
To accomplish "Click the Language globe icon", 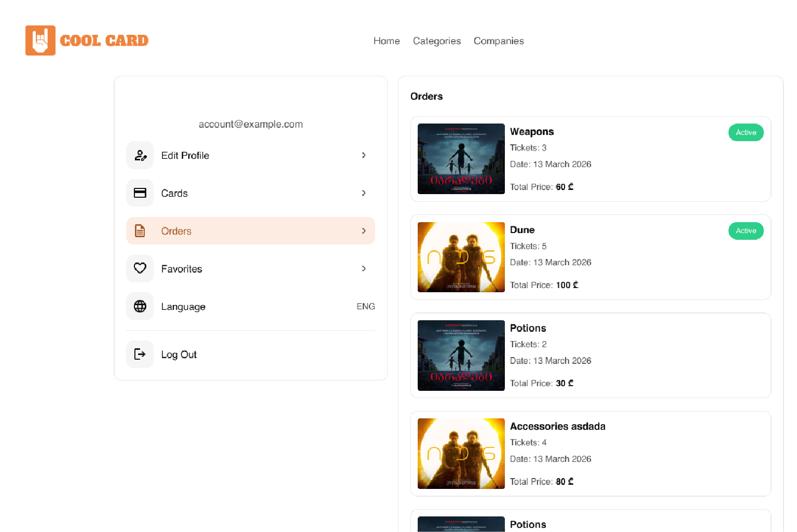I will [x=140, y=306].
